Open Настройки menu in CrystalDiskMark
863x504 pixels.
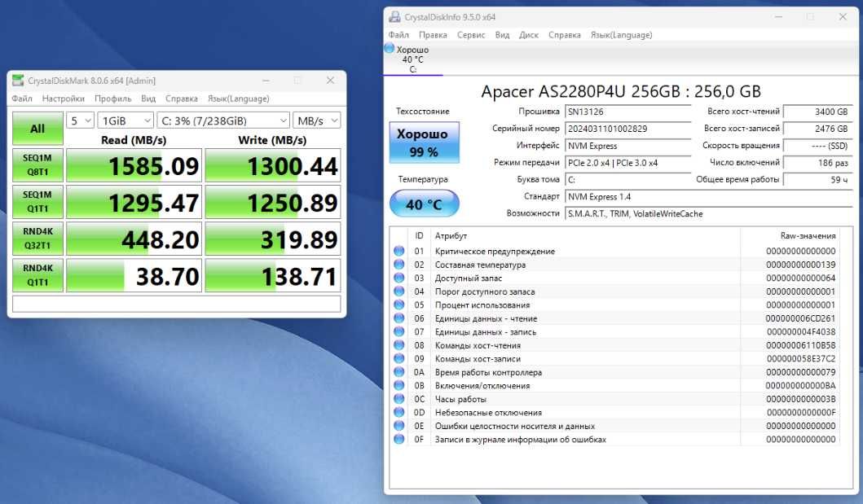click(x=64, y=99)
